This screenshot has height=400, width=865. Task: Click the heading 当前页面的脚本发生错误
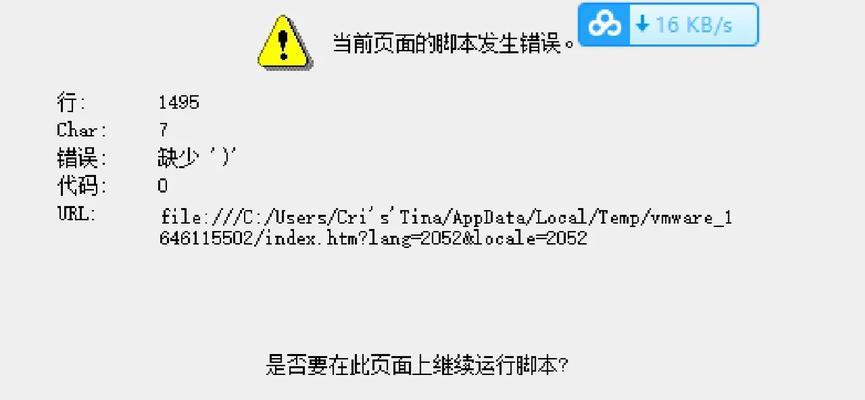[x=455, y=42]
